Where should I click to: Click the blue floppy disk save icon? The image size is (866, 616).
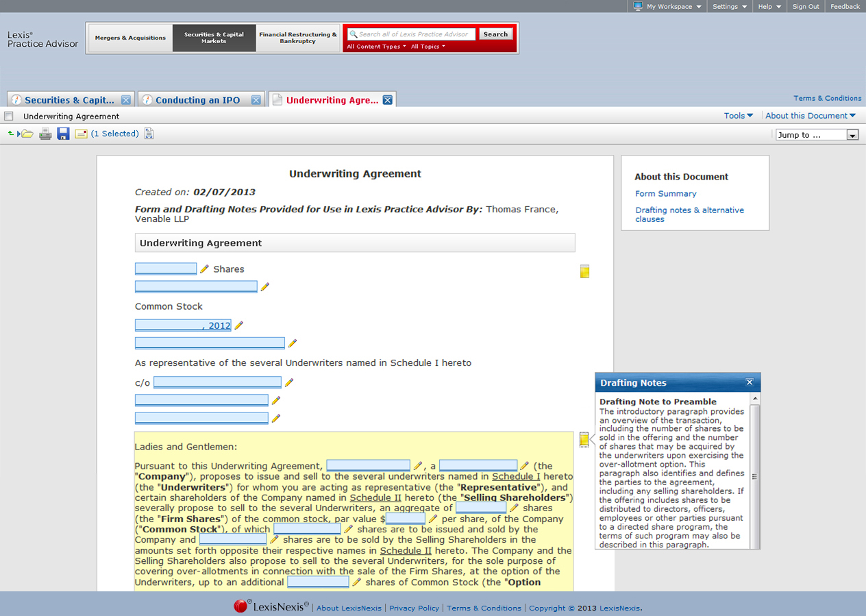(x=63, y=134)
